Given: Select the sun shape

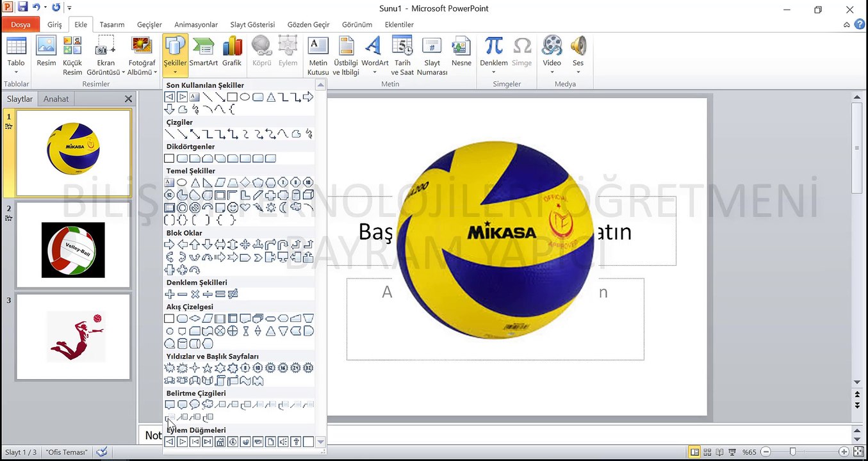Looking at the screenshot, I should pos(270,207).
